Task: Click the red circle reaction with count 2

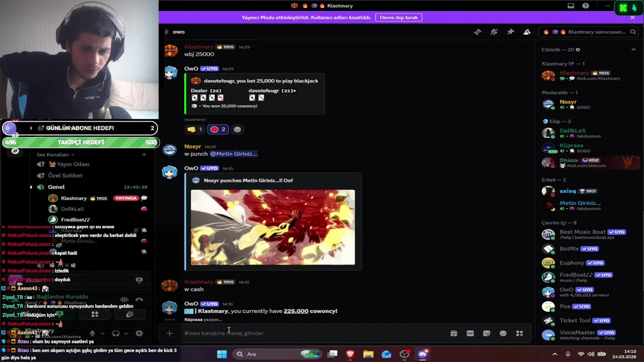Action: 218,129
